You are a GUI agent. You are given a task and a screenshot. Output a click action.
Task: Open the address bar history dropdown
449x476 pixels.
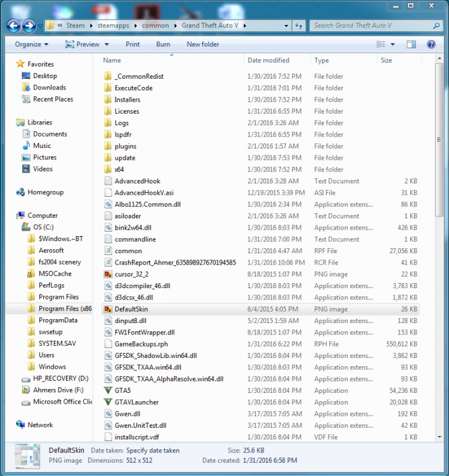click(286, 26)
